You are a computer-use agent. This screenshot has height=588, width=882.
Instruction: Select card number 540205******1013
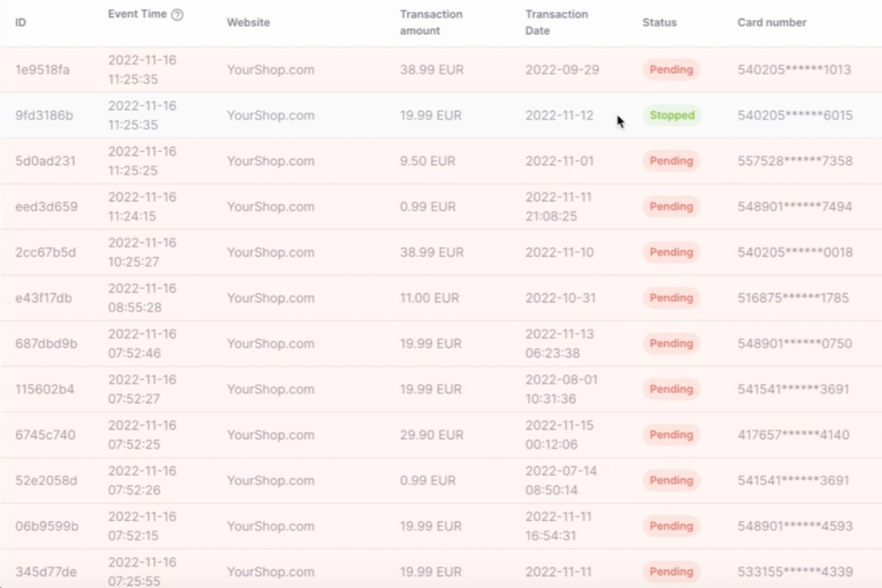point(795,69)
